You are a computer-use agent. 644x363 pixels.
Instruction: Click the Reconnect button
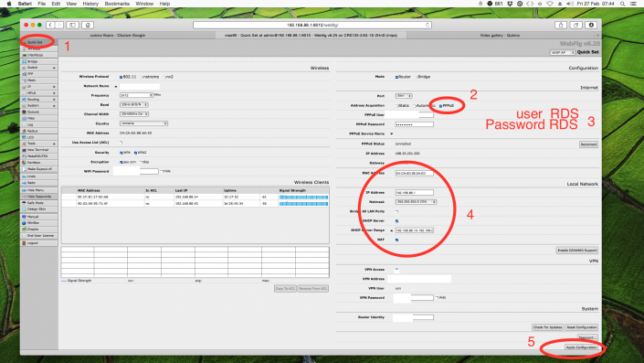588,144
